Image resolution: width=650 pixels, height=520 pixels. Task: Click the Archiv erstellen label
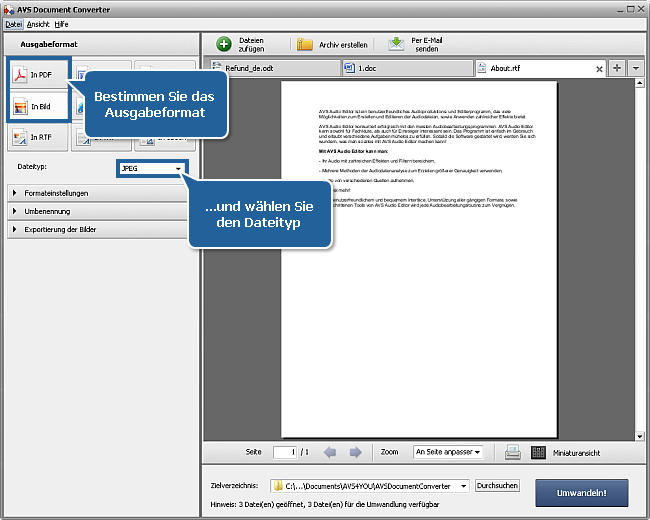343,45
